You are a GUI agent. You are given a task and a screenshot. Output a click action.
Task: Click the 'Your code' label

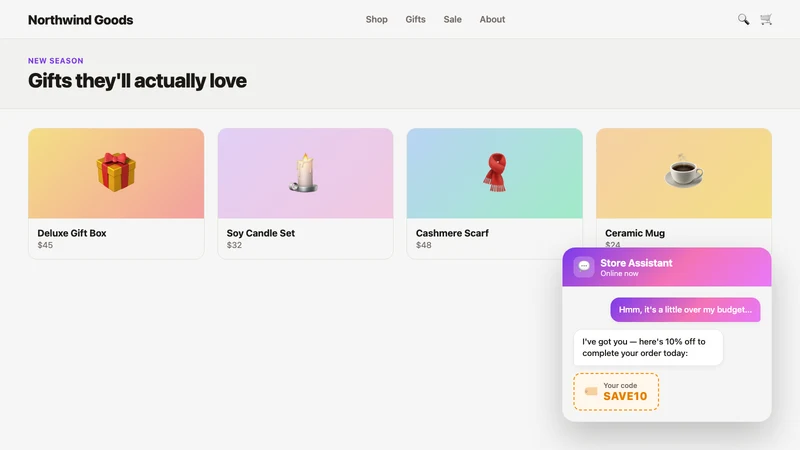pos(620,386)
